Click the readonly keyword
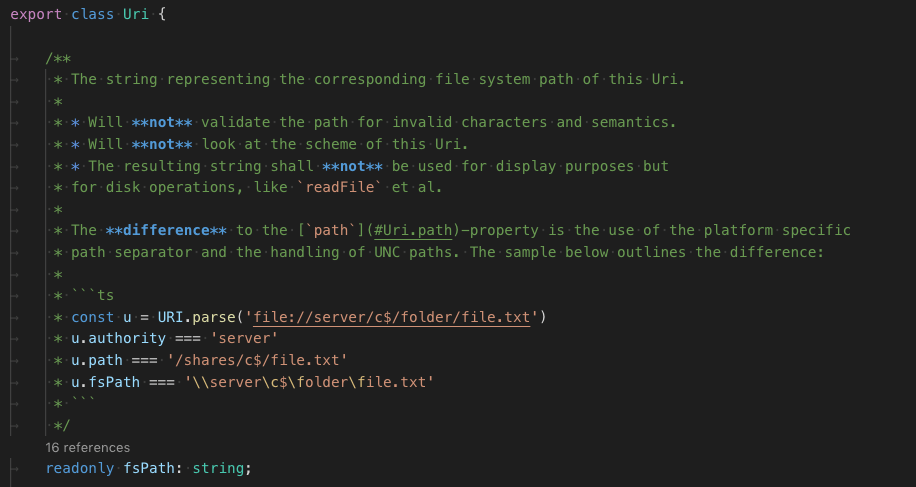The width and height of the screenshot is (916, 487). point(80,468)
